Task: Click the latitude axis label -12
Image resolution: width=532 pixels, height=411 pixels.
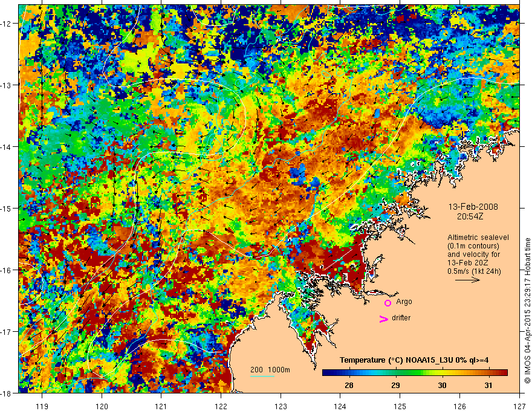Action: pos(7,24)
